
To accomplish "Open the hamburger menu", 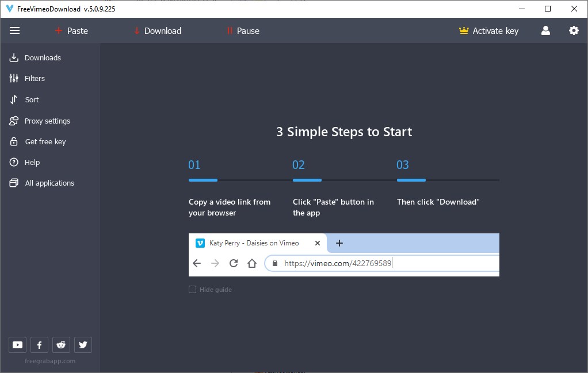I will [x=14, y=30].
